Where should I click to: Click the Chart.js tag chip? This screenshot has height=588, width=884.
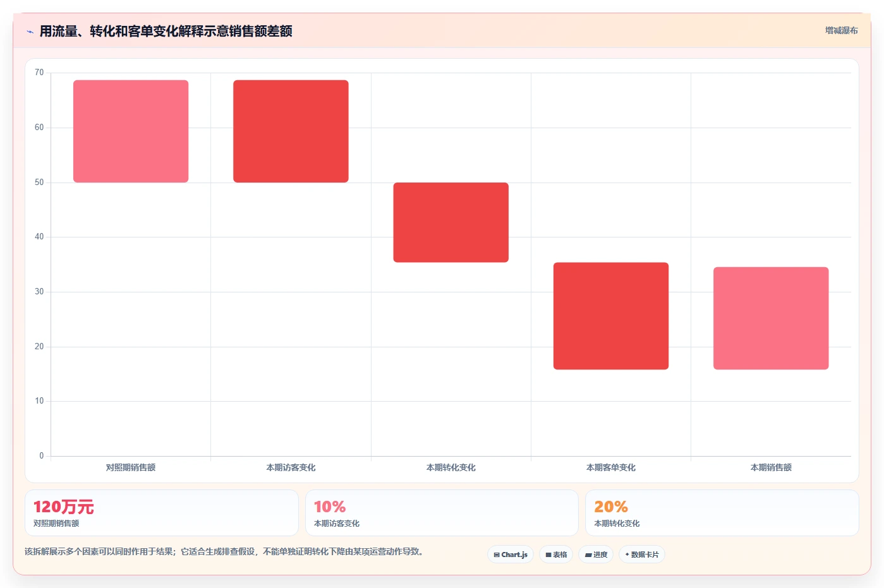pos(511,555)
